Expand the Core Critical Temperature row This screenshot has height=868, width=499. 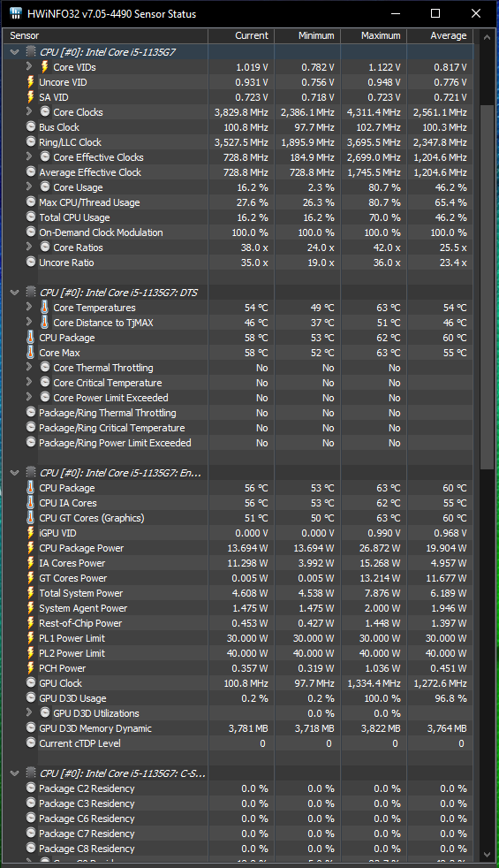(29, 382)
